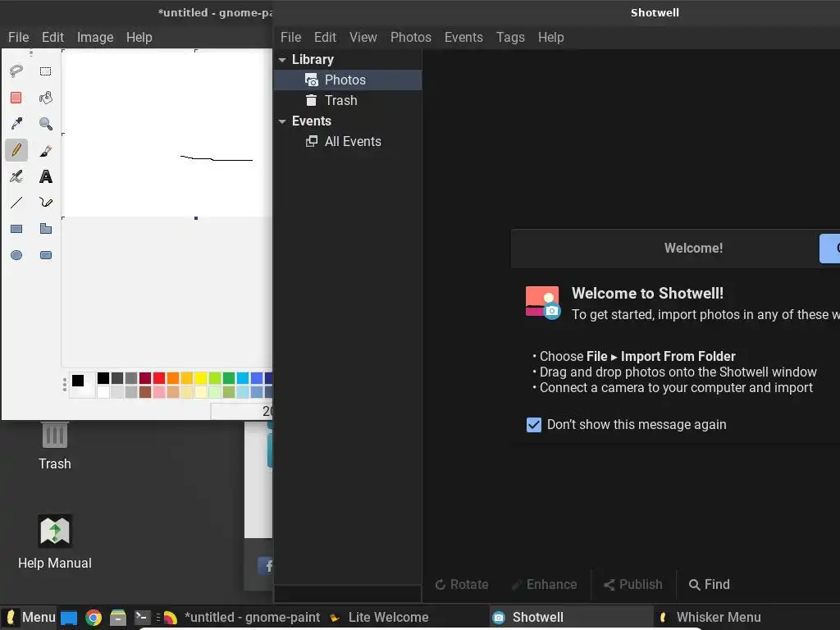Pick the dark crimson color swatch
Viewport: 840px width, 630px height.
(145, 378)
